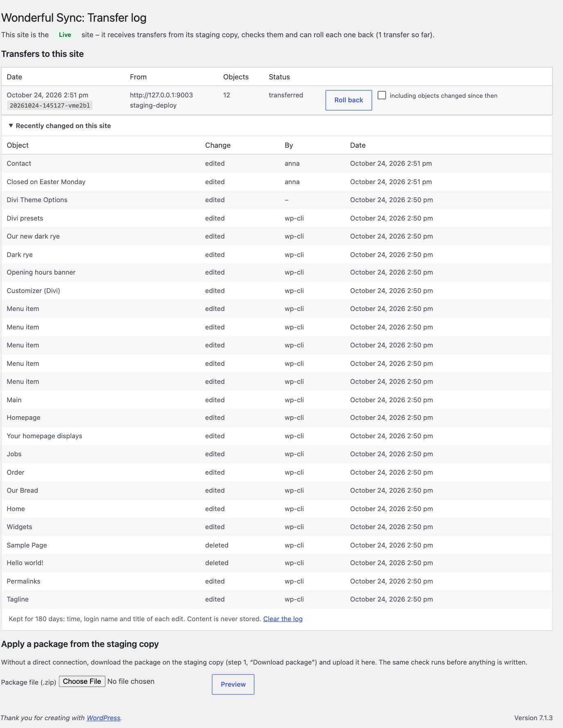Click the By column header
The height and width of the screenshot is (728, 563).
[289, 145]
